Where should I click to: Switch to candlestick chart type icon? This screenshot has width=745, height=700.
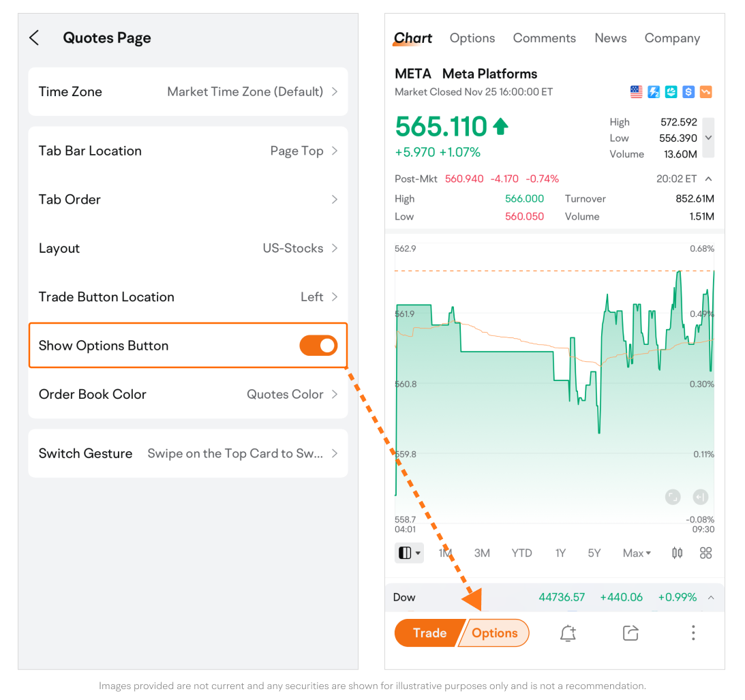677,553
